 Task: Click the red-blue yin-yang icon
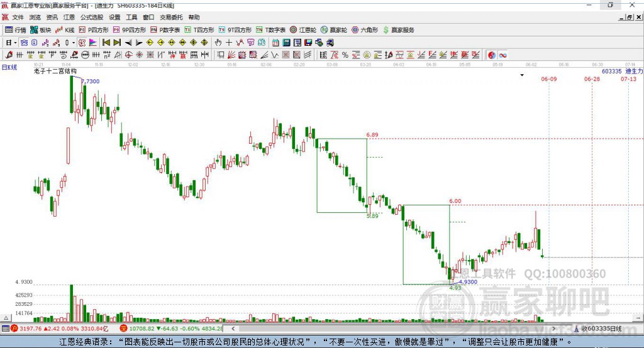(492, 55)
